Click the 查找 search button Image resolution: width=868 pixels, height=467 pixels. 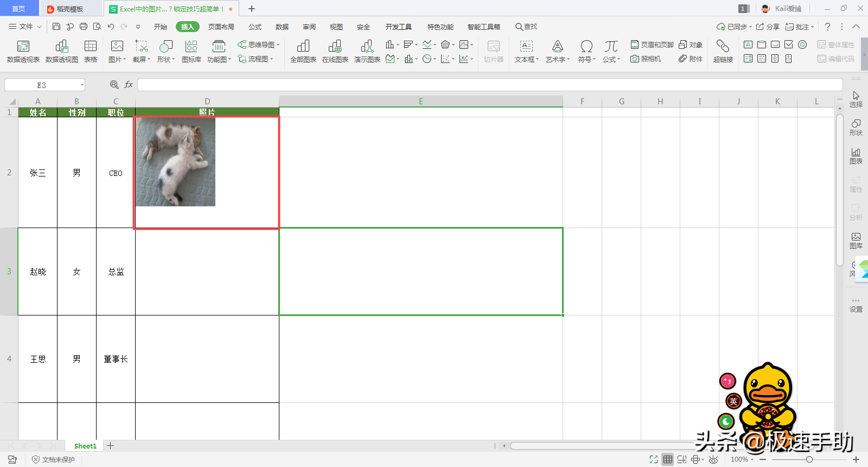(x=526, y=27)
